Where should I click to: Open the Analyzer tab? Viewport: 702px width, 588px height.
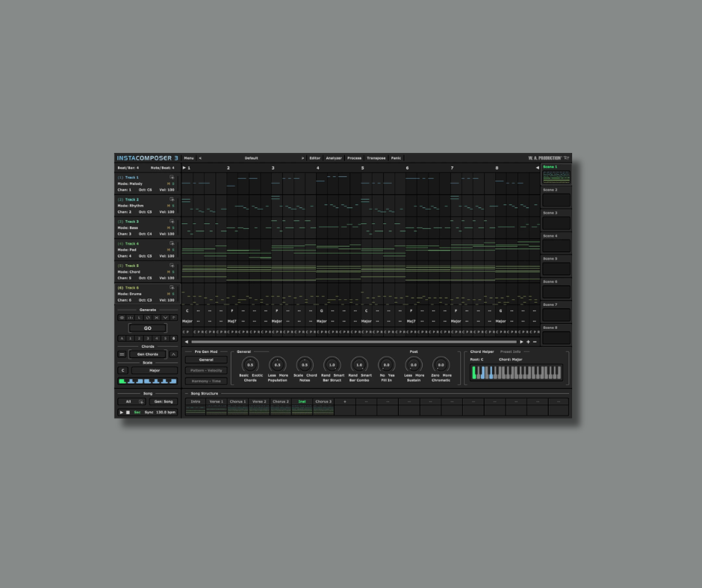pyautogui.click(x=334, y=158)
